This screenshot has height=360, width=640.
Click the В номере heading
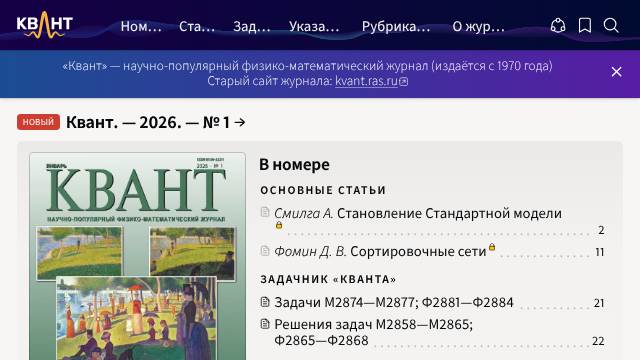pyautogui.click(x=294, y=164)
